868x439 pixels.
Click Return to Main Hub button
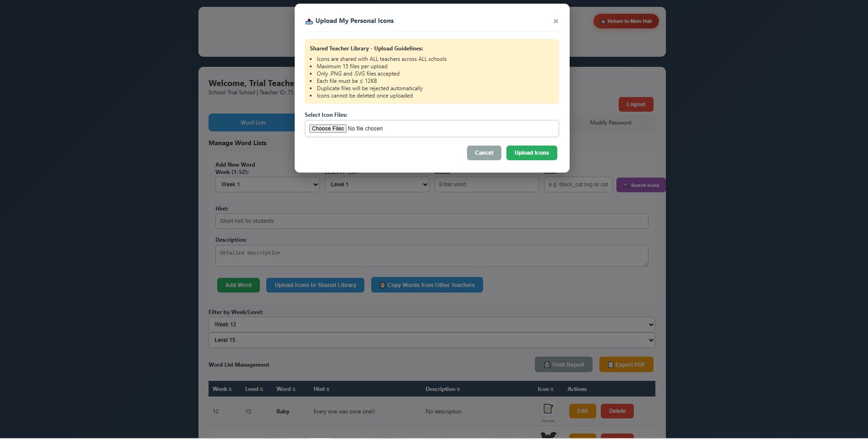pos(626,21)
